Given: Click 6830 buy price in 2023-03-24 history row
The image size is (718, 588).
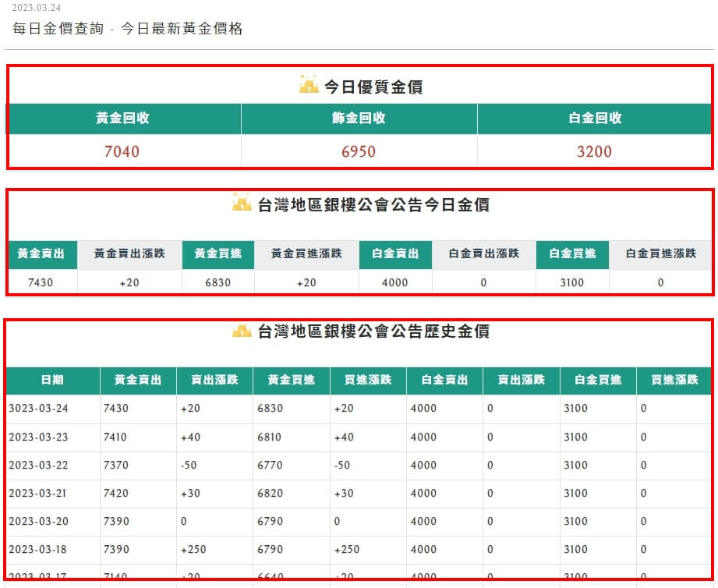Looking at the screenshot, I should tap(271, 408).
